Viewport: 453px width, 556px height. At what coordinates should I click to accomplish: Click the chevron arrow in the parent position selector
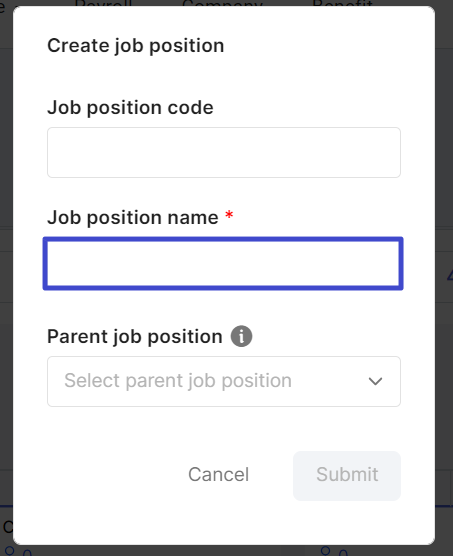pyautogui.click(x=375, y=382)
